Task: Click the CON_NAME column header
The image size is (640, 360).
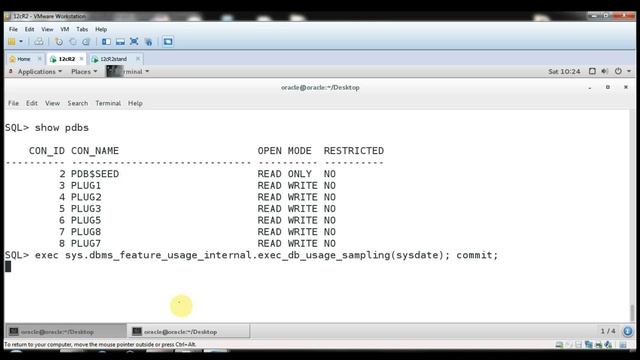Action: pos(95,151)
